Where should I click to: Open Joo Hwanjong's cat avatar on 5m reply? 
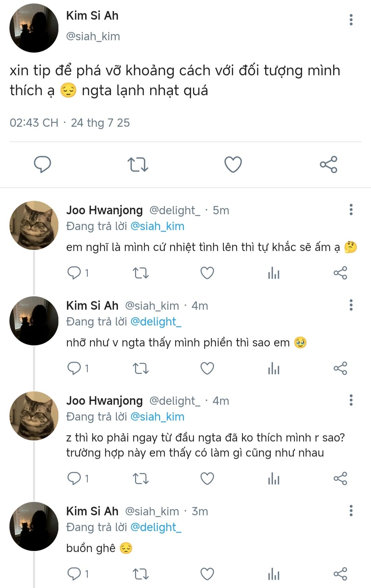(34, 225)
